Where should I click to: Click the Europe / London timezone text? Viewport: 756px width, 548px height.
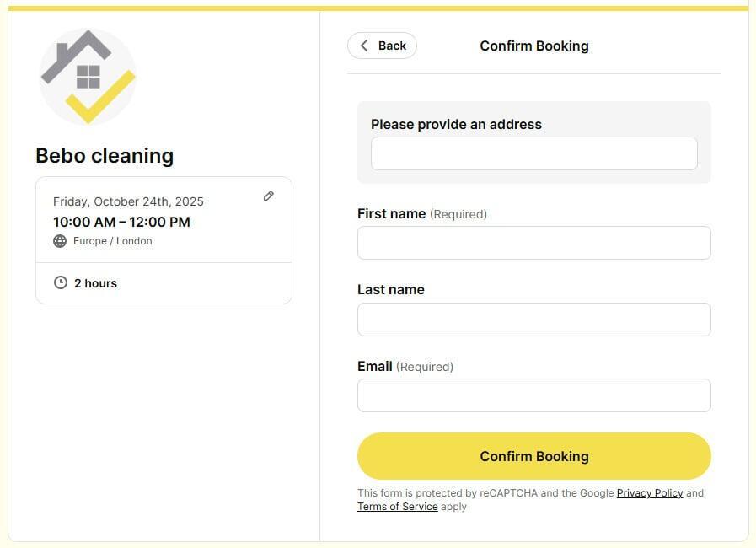112,241
